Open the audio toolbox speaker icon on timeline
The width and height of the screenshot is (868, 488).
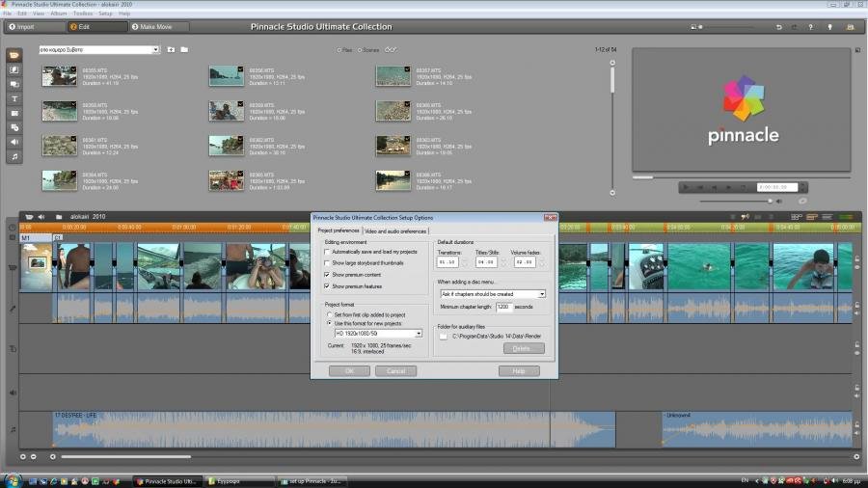41,217
